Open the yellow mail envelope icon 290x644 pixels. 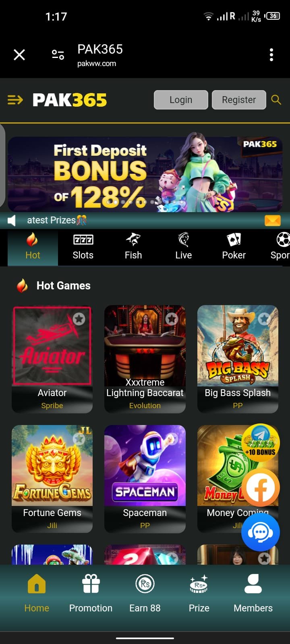[x=273, y=220]
